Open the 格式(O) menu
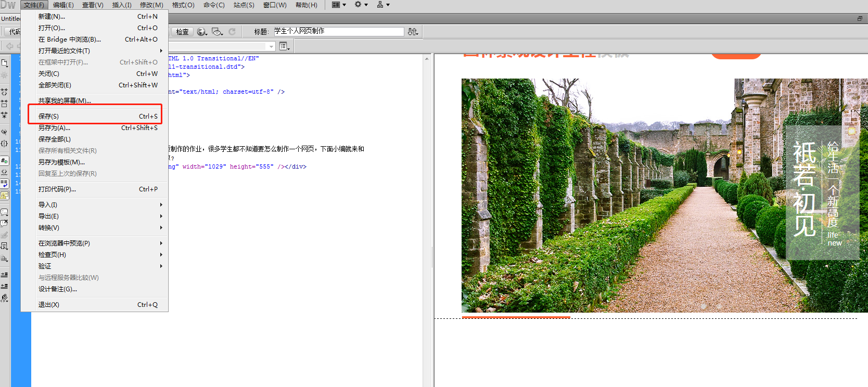 click(x=183, y=5)
